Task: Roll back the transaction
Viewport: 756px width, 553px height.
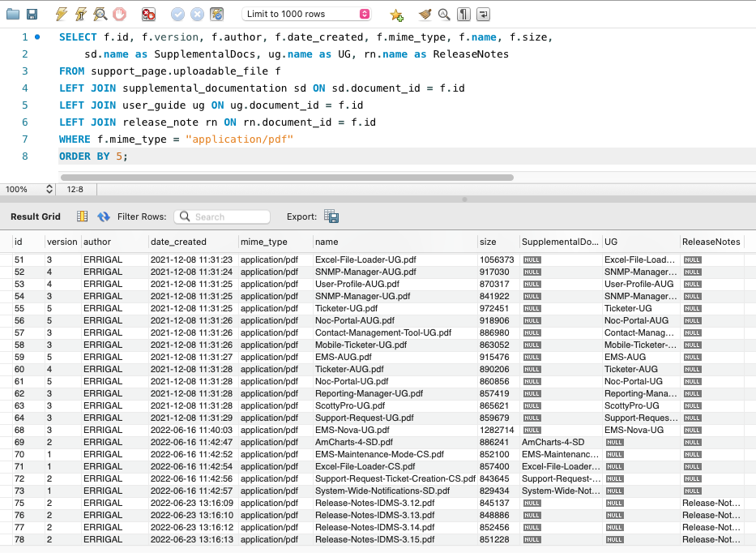Action: 197,15
